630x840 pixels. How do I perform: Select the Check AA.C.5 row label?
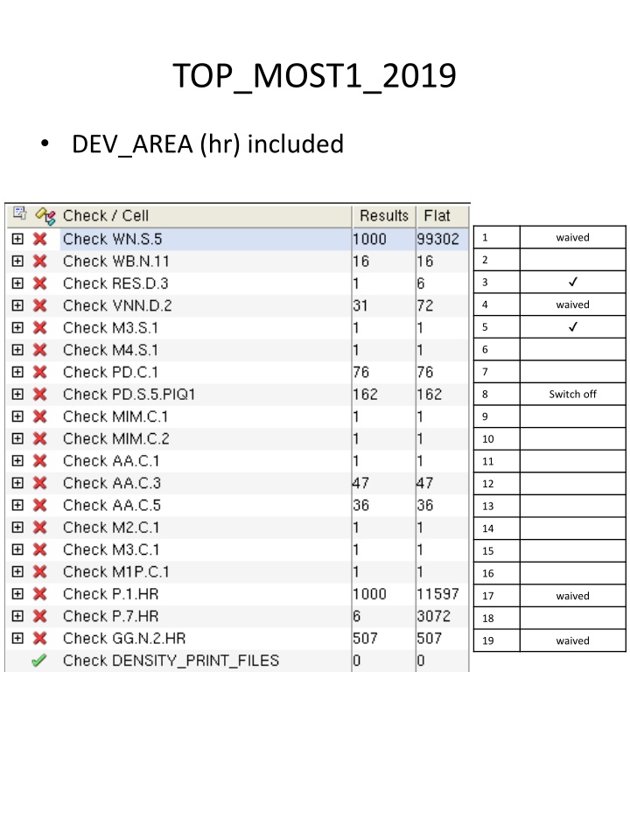click(x=111, y=505)
